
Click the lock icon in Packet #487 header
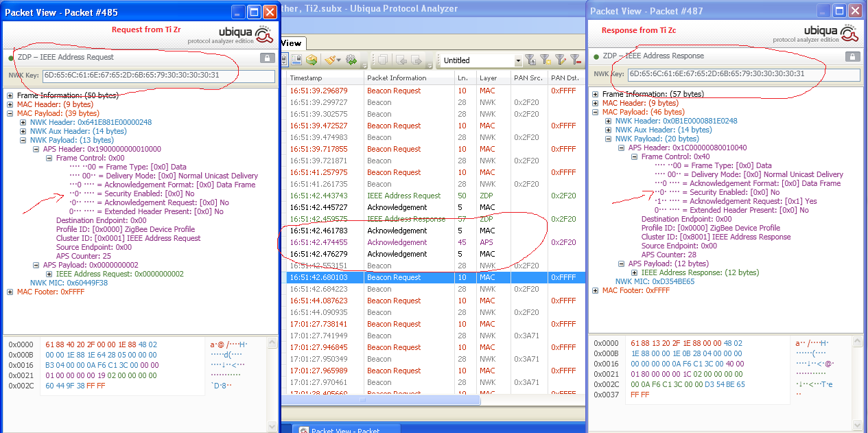(852, 57)
